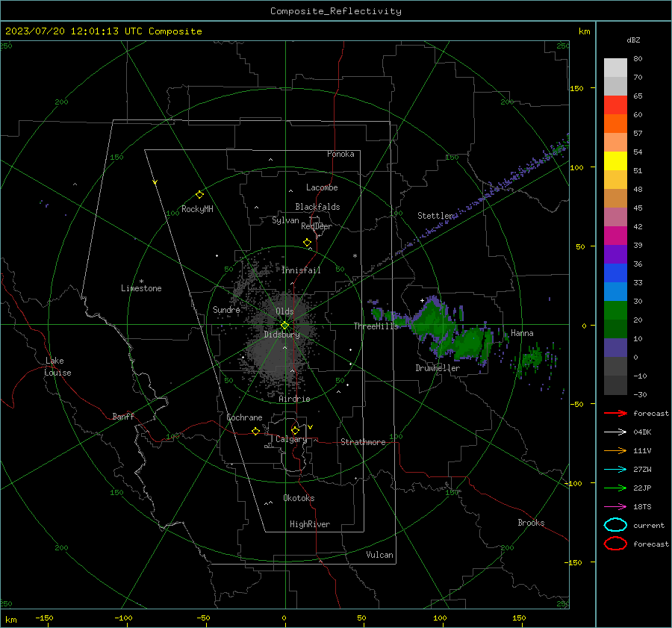Click the yellow radar center marker at Didsbury

[x=285, y=326]
